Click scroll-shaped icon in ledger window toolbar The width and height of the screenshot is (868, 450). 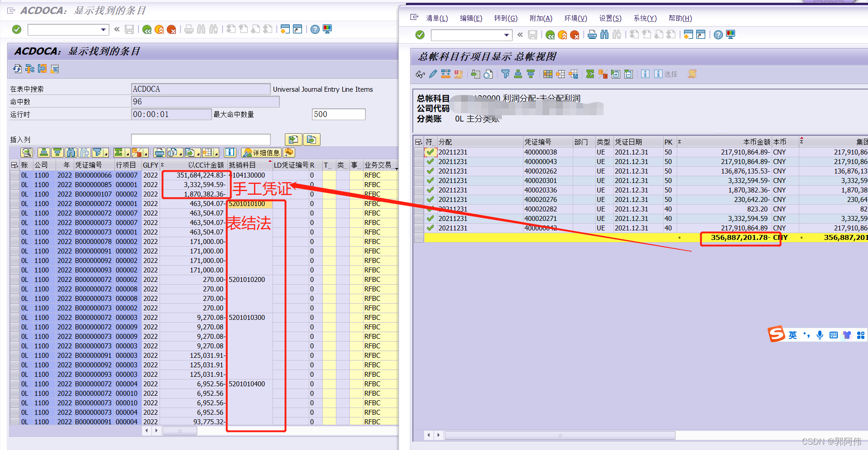[x=692, y=74]
